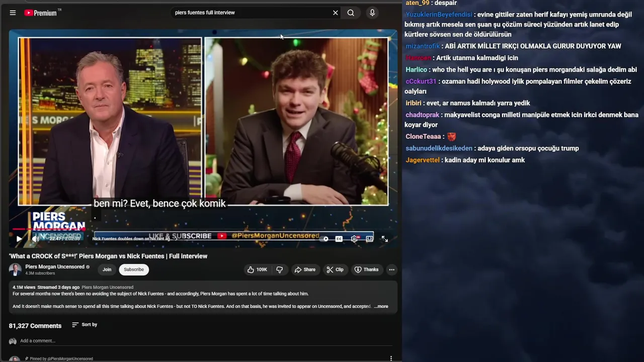The width and height of the screenshot is (644, 362).
Task: Click the 'Pinned by @PiersMorganUncensored' label
Action: pos(61,358)
